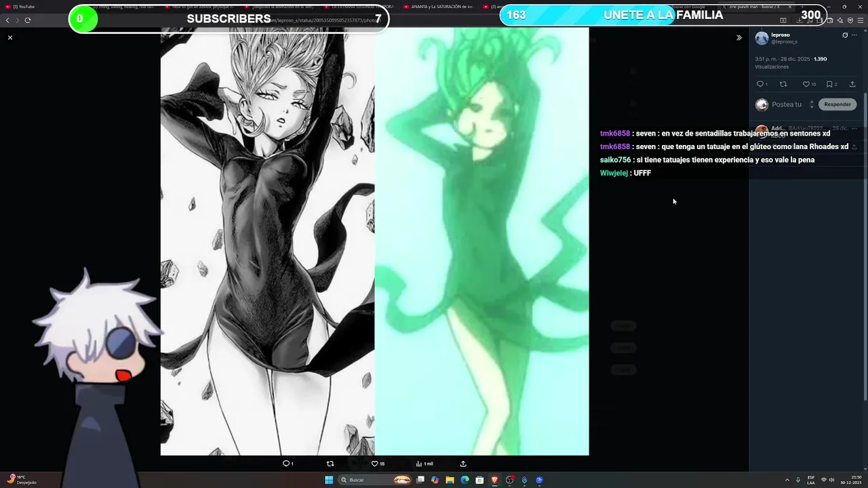
Task: Repost using the retweet icon below the image
Action: 330,464
